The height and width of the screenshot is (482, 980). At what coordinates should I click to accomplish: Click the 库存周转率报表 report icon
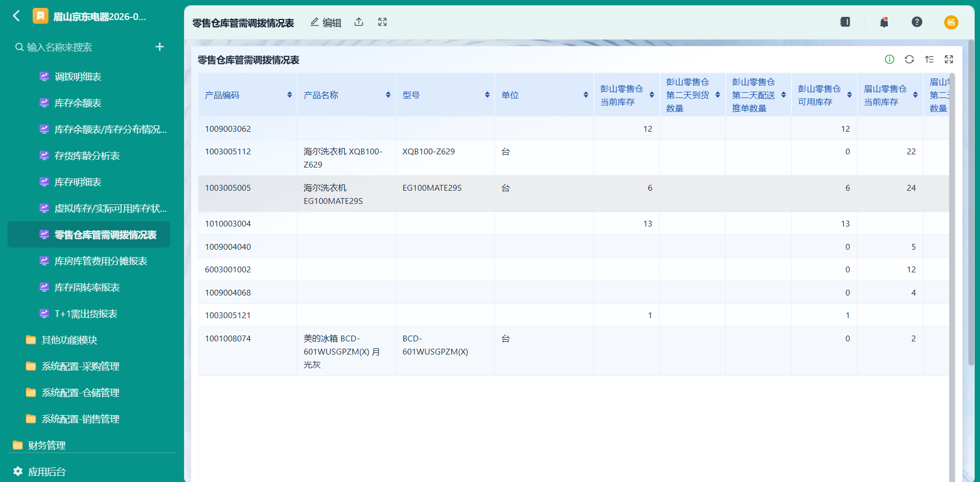(44, 287)
